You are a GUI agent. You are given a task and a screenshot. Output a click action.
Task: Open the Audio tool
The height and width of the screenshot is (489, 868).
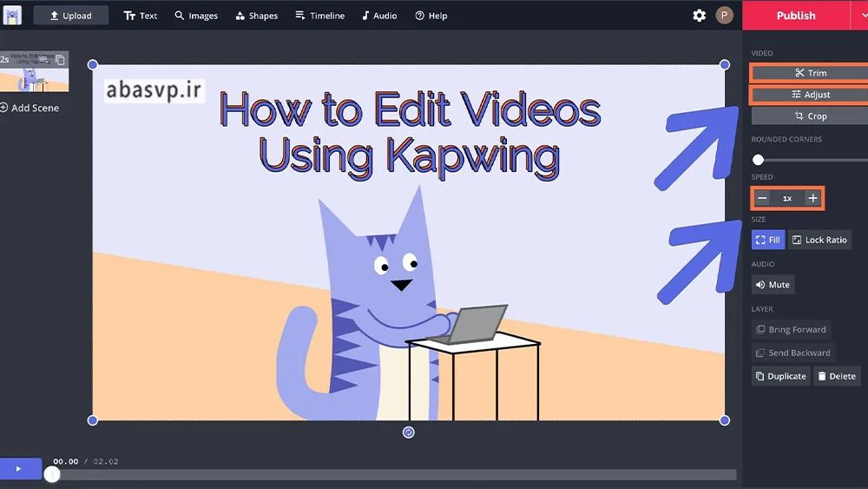pos(379,16)
